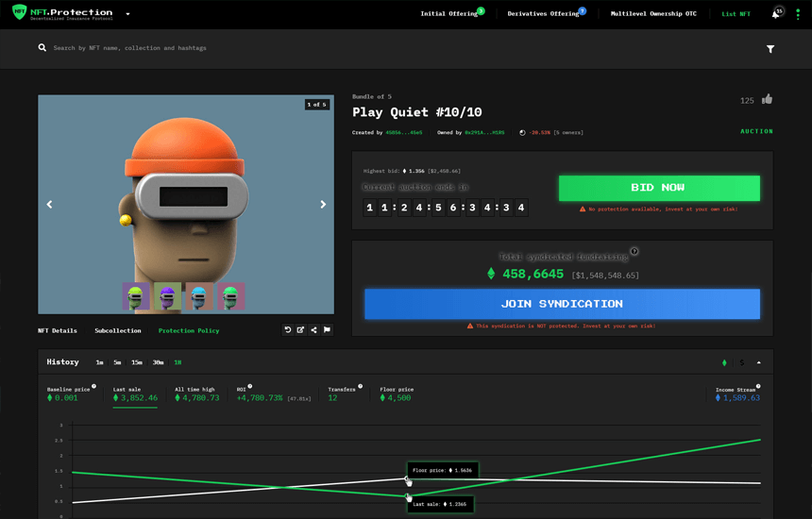Flag this NFT with the report icon
The width and height of the screenshot is (812, 519).
coord(328,330)
